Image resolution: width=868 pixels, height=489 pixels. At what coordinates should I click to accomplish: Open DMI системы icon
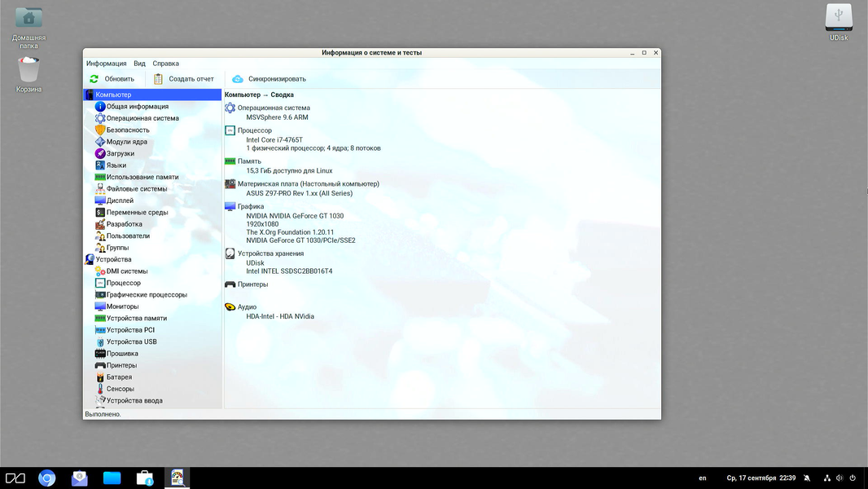pyautogui.click(x=100, y=271)
